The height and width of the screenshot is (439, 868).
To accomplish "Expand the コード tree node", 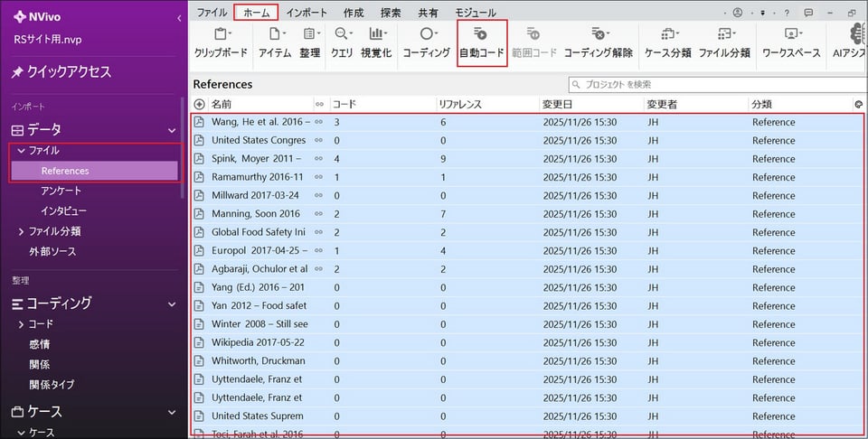I will 21,324.
